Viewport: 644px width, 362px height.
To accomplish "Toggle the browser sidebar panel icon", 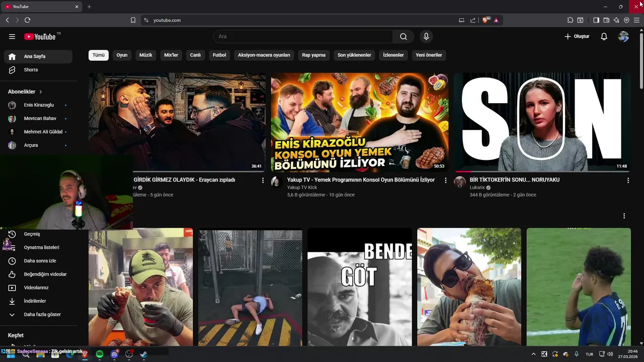I will tap(596, 20).
